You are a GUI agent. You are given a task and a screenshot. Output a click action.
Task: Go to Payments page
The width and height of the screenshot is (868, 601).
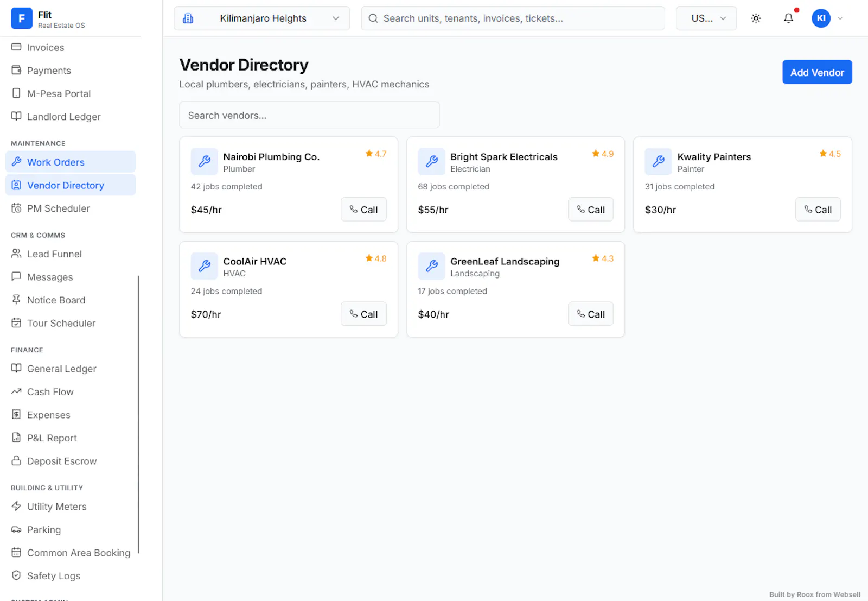(71, 71)
